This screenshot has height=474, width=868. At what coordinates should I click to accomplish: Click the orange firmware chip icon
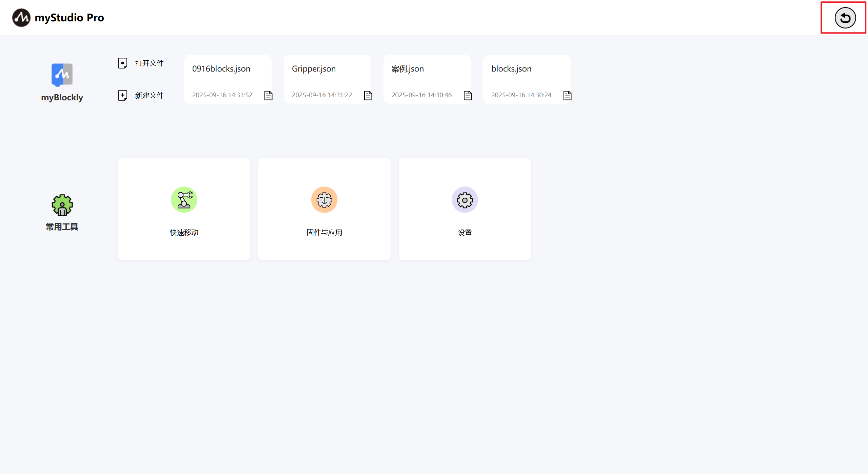click(324, 200)
